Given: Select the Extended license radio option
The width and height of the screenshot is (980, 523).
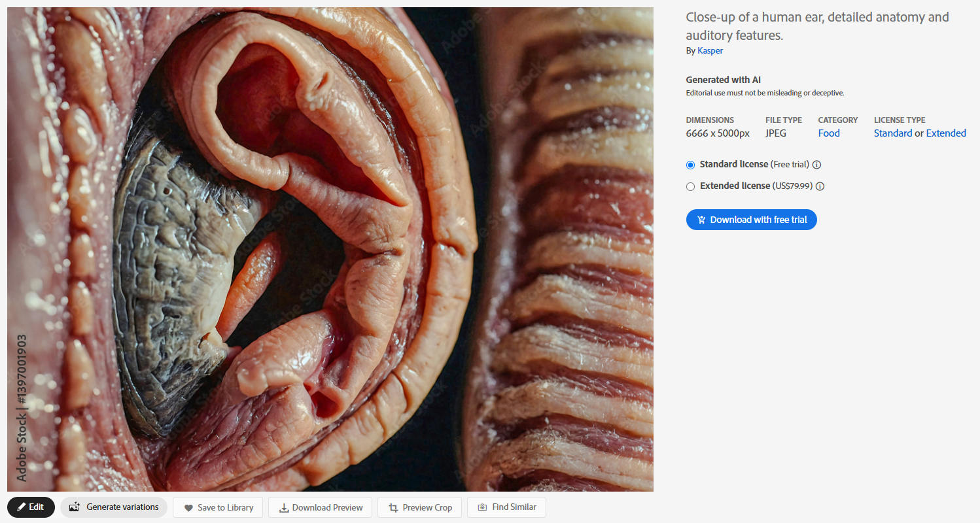Looking at the screenshot, I should pyautogui.click(x=690, y=186).
